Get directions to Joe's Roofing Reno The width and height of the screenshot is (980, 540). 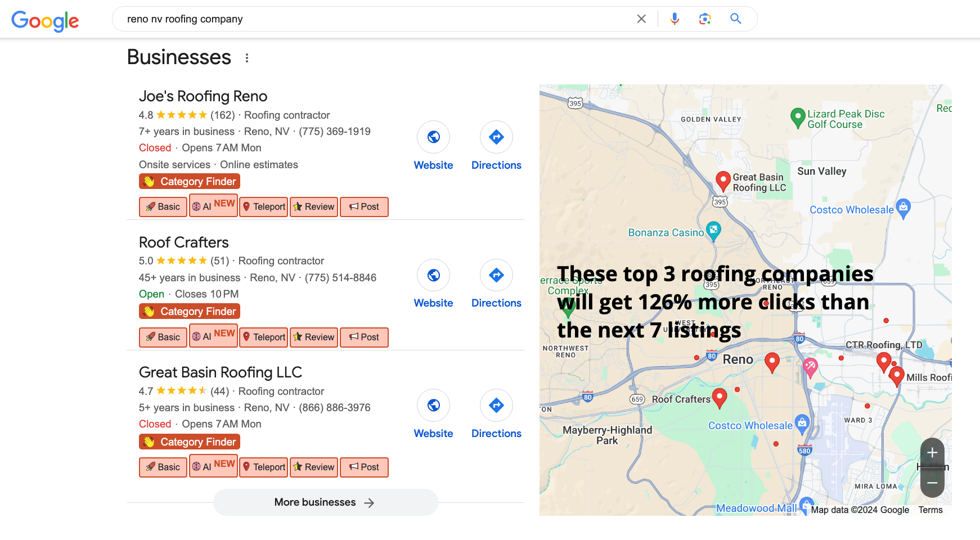click(x=496, y=137)
